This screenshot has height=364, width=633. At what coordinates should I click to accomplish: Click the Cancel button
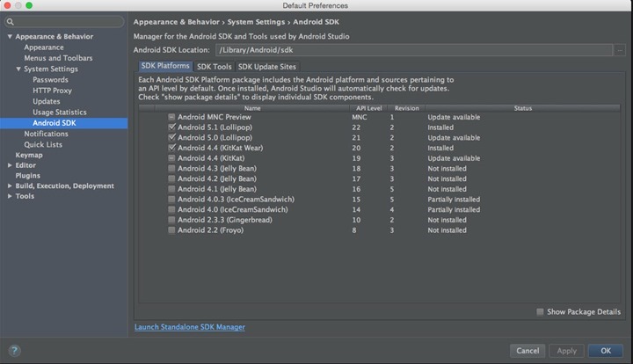coord(527,351)
